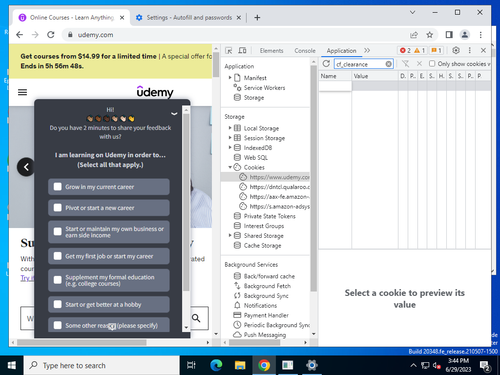Activate the DevTools inspect element picker
Viewport: 500px width, 375px height.
point(229,50)
